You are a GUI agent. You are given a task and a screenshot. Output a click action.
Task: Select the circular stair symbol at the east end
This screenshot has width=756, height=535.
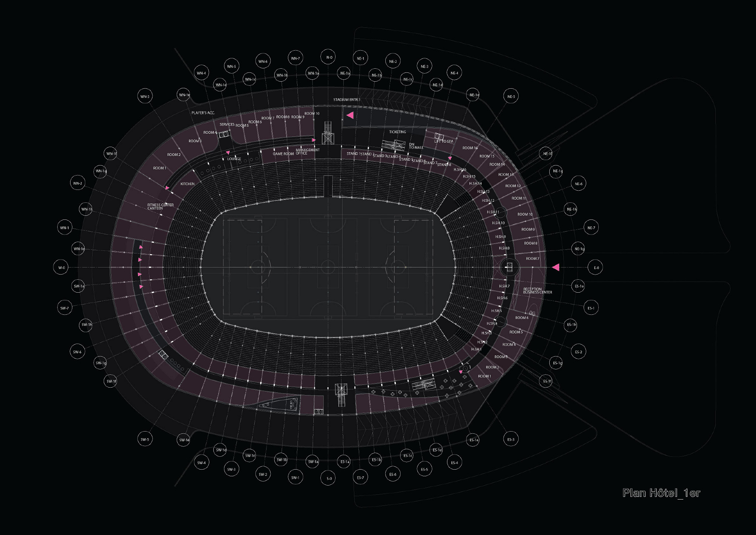pos(509,267)
